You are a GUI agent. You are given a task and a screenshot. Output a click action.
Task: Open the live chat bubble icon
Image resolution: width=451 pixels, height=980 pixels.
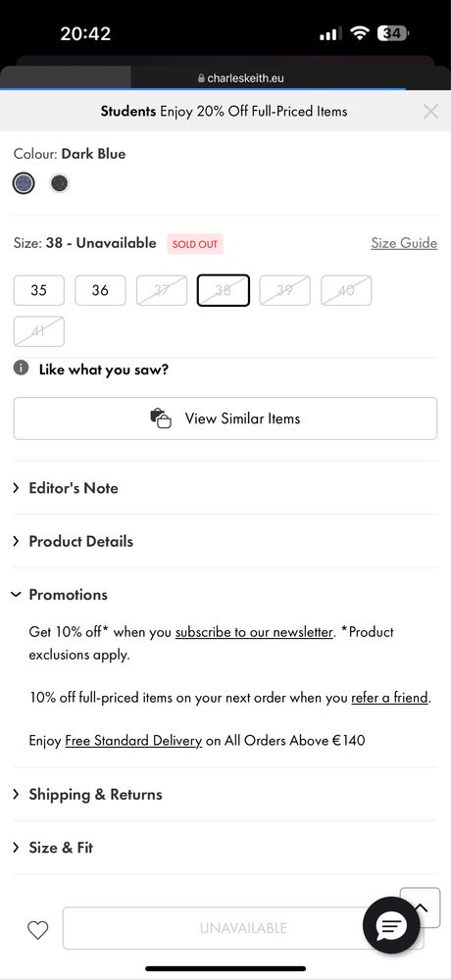click(x=391, y=925)
